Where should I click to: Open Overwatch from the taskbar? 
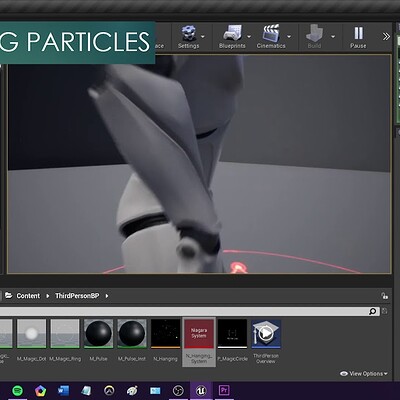(x=109, y=391)
